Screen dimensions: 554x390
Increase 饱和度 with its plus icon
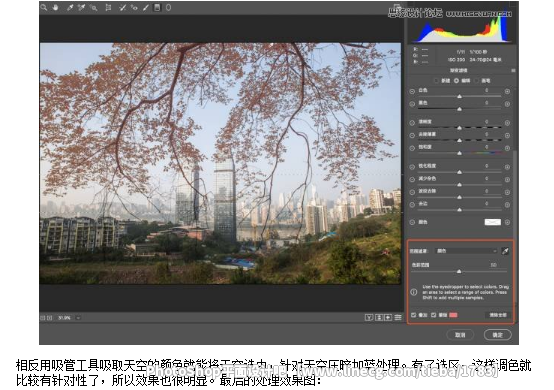[507, 148]
